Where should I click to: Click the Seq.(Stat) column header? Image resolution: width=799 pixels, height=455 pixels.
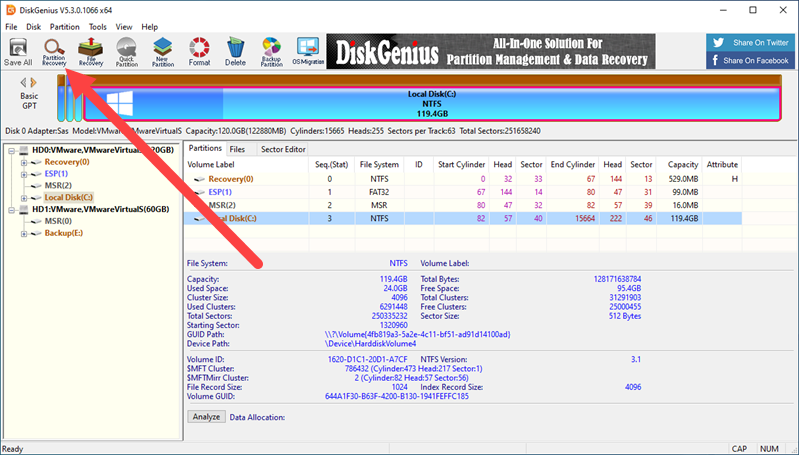(331, 165)
